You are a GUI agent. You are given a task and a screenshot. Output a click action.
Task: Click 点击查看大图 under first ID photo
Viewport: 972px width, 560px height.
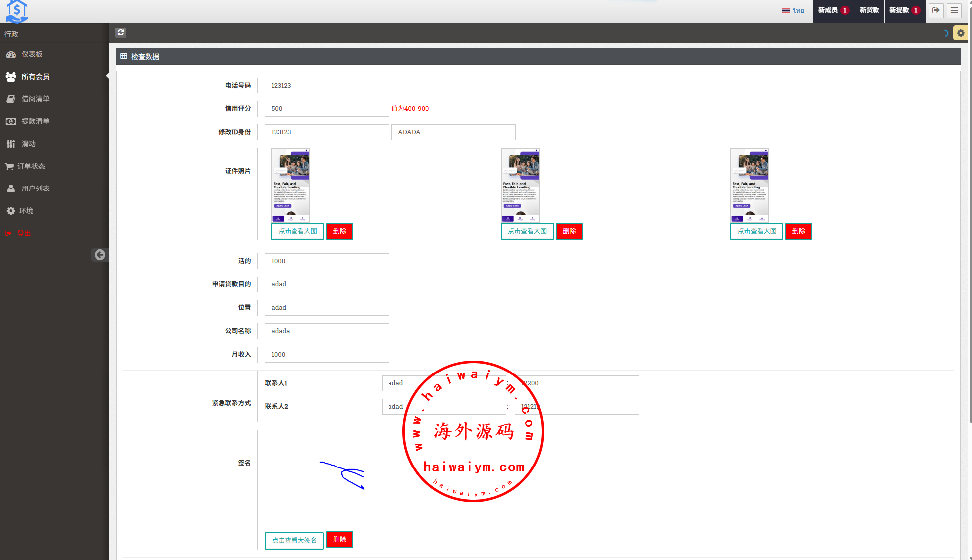297,231
